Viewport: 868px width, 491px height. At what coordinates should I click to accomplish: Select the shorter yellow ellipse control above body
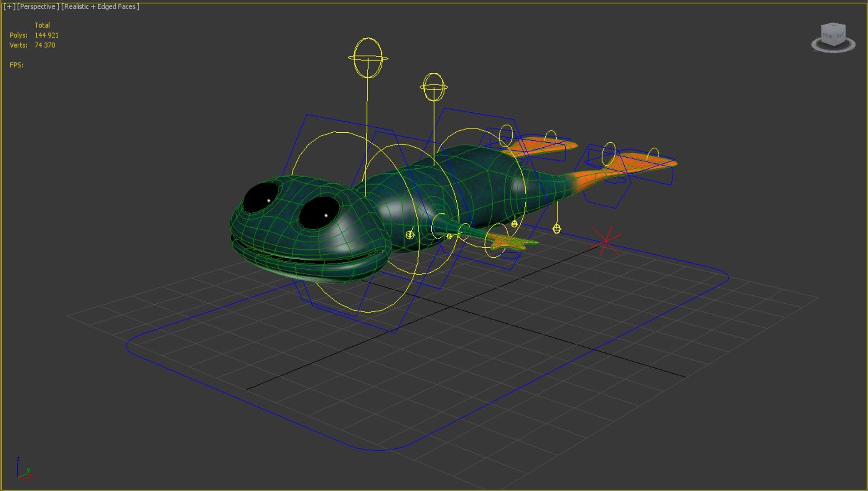434,87
